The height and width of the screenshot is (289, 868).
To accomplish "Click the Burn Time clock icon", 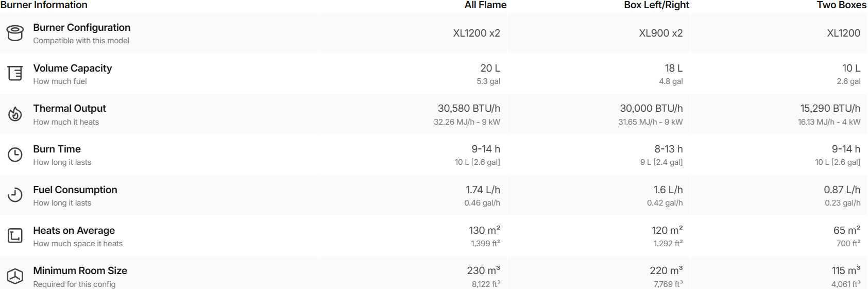I will (x=15, y=155).
